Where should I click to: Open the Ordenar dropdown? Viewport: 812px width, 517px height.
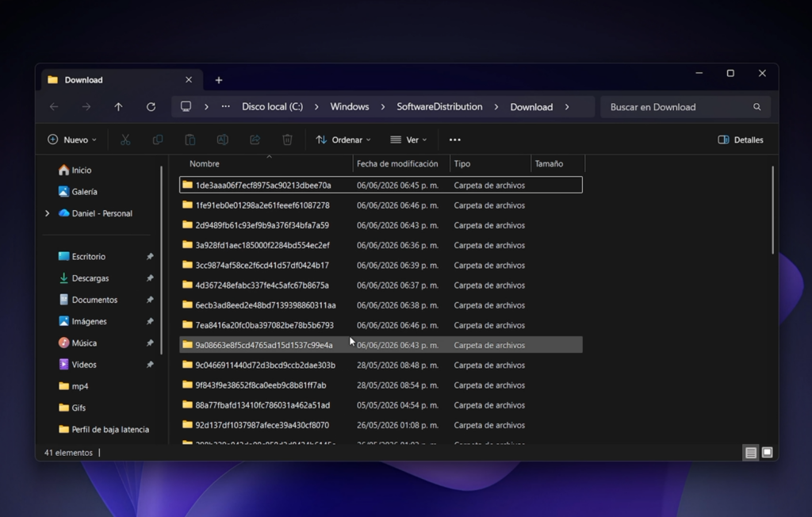(x=343, y=140)
